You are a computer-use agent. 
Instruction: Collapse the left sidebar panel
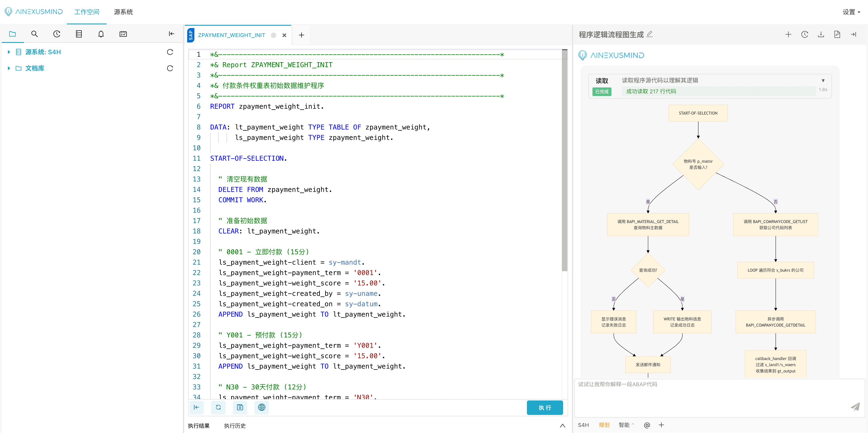[171, 34]
